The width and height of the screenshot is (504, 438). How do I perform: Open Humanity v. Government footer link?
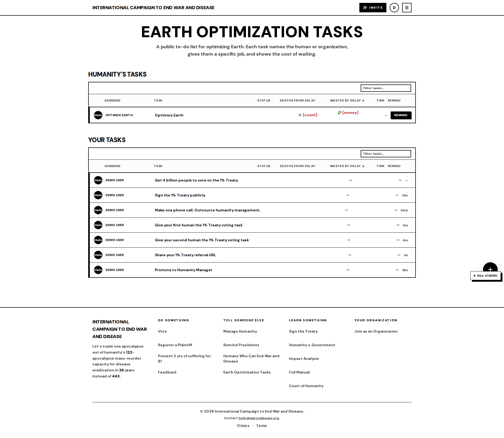click(312, 345)
